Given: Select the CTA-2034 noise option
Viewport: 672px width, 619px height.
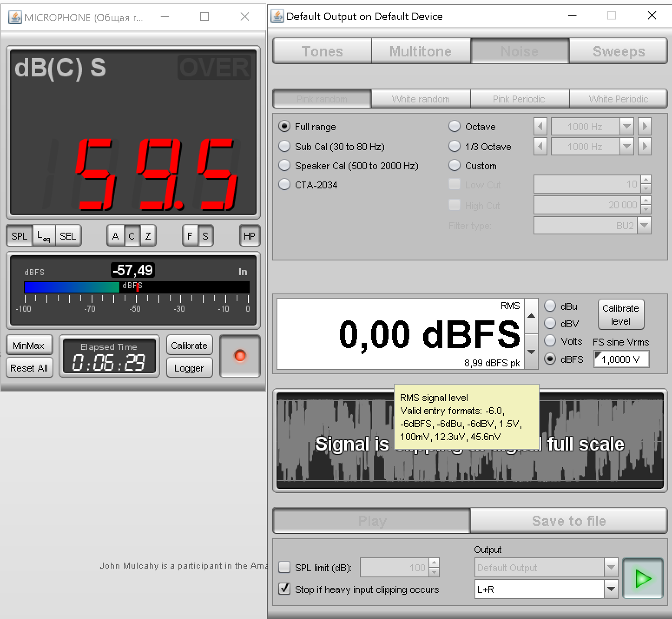Looking at the screenshot, I should tap(284, 184).
